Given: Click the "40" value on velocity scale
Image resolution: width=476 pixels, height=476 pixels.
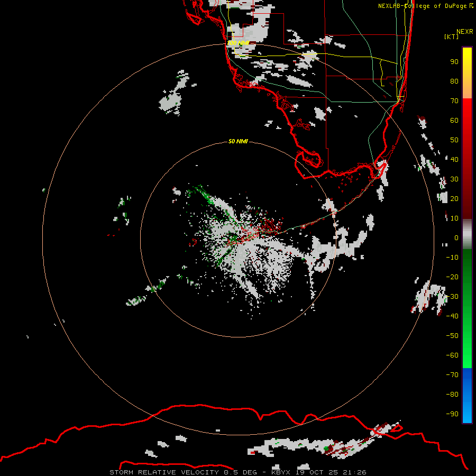Looking at the screenshot, I should click(454, 159).
